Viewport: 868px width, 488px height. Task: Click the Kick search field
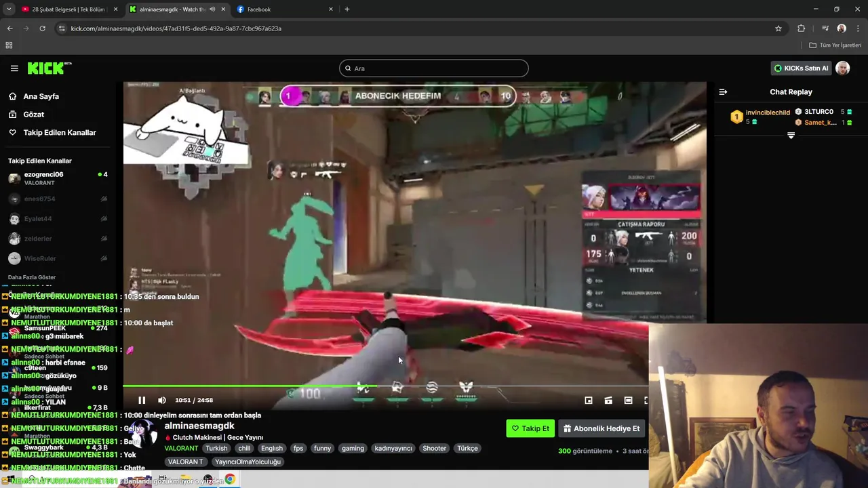coord(434,68)
